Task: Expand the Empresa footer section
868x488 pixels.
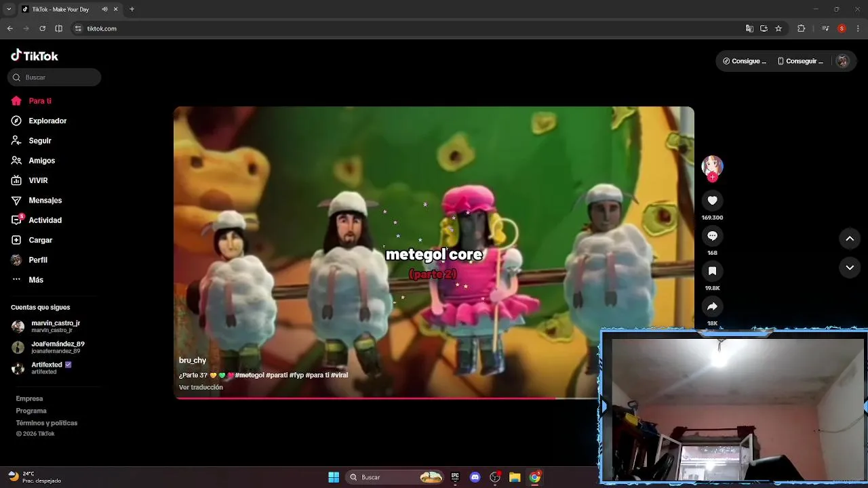Action: click(29, 399)
